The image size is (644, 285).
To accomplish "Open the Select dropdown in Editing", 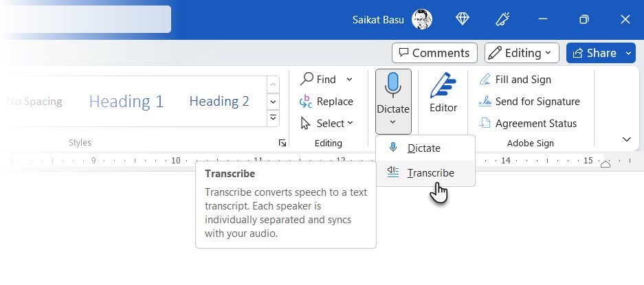I will coord(326,123).
